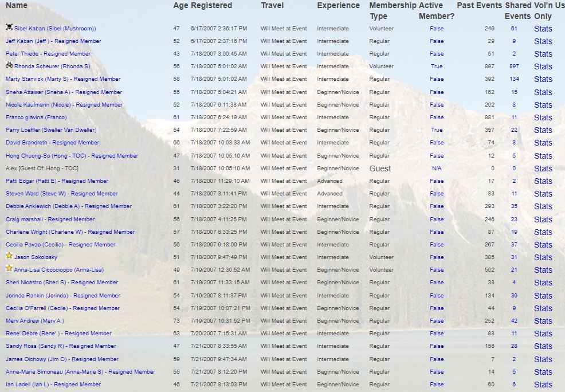View Stats for Rhonda Scheurer
The image size is (565, 392).
click(x=543, y=66)
